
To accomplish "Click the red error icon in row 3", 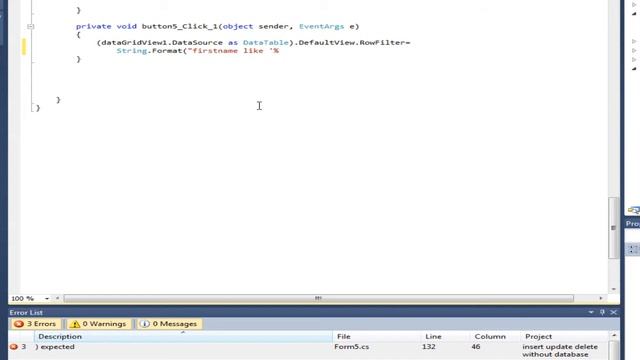I will (x=14, y=347).
